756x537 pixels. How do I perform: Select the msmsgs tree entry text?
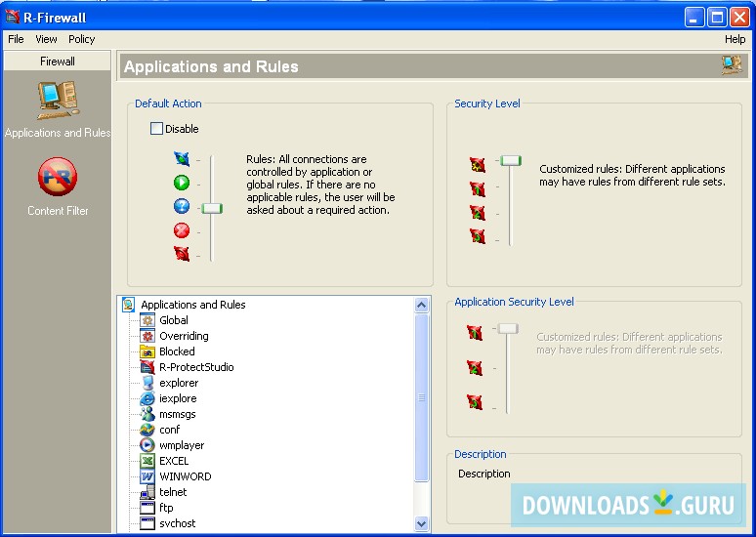click(178, 414)
